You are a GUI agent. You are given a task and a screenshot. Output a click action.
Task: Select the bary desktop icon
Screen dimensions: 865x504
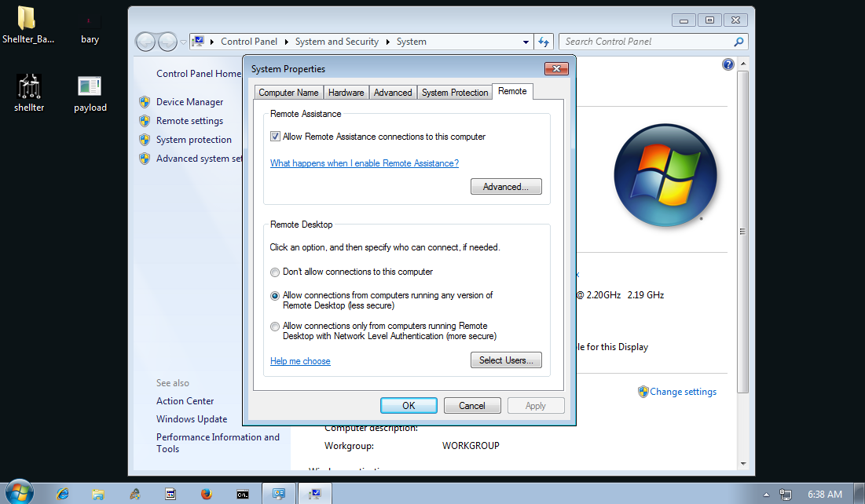pos(90,29)
